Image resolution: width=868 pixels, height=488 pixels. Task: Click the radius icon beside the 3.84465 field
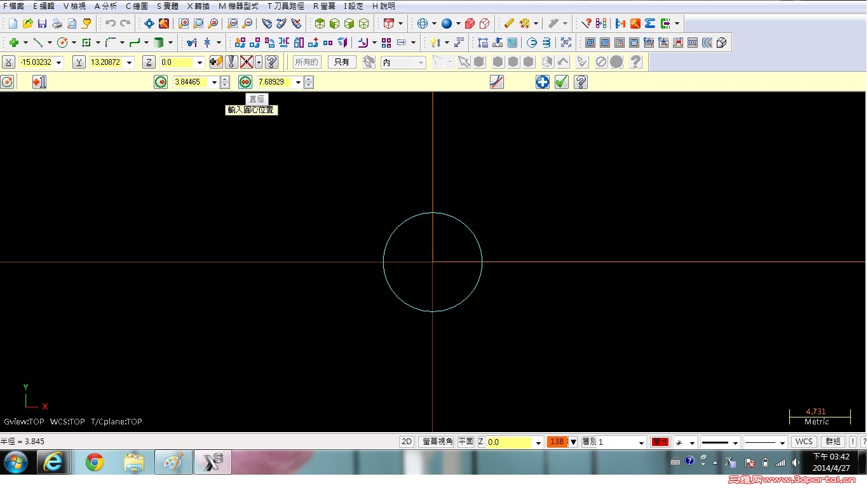[161, 82]
